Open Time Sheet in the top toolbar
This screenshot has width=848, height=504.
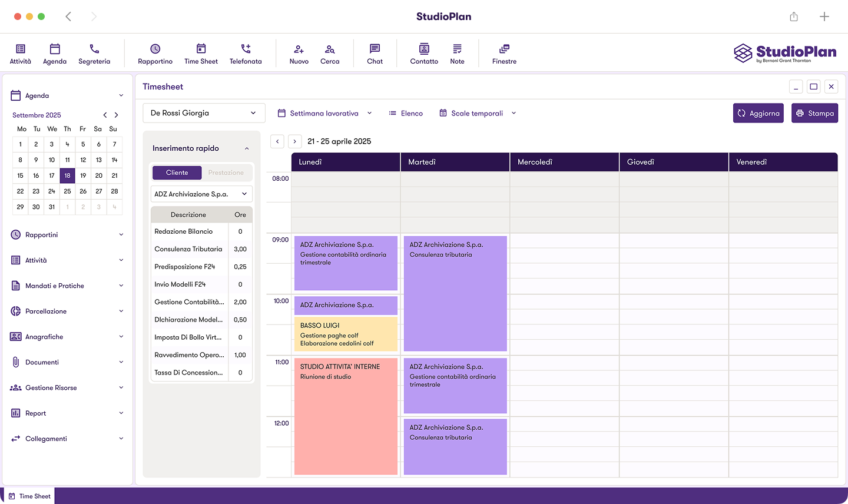click(201, 54)
